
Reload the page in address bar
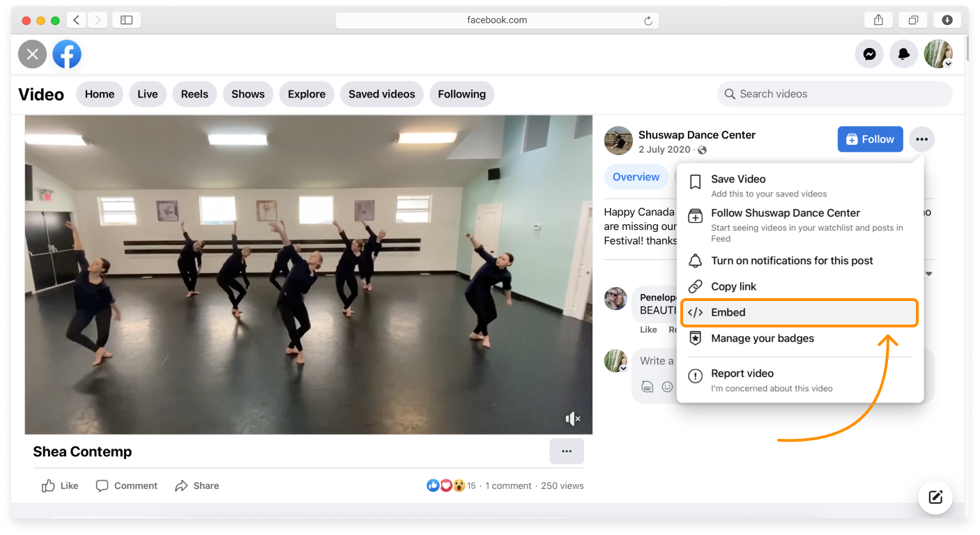[648, 21]
